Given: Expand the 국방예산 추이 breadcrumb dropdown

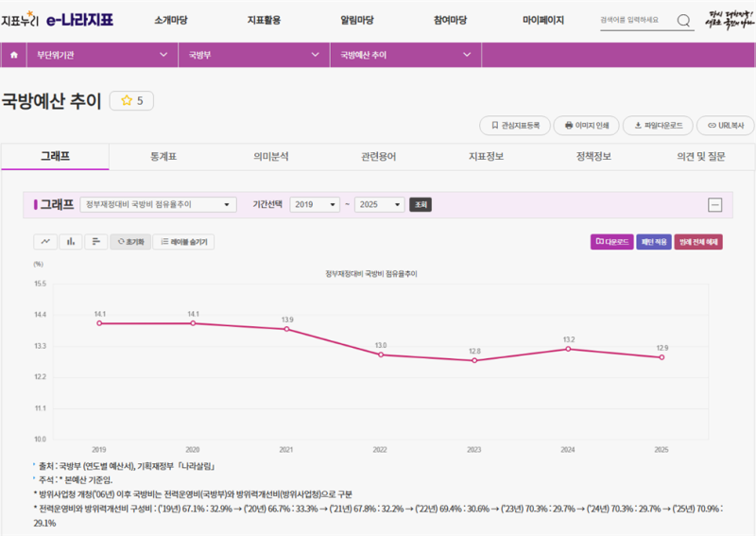Looking at the screenshot, I should tap(405, 55).
